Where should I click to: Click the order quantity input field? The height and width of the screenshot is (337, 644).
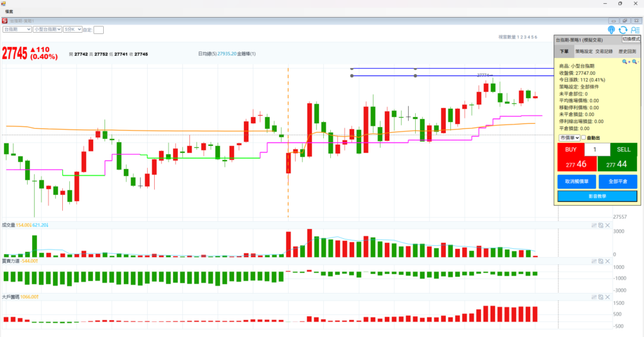(597, 150)
